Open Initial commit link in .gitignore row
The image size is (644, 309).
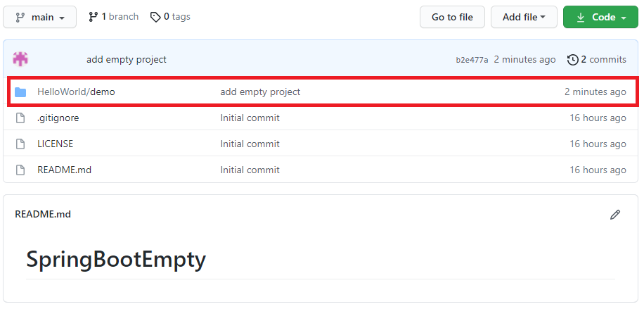[x=250, y=118]
